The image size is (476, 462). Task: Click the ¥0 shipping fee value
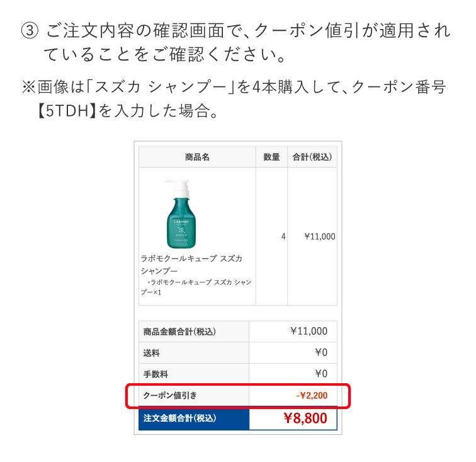[x=321, y=352]
